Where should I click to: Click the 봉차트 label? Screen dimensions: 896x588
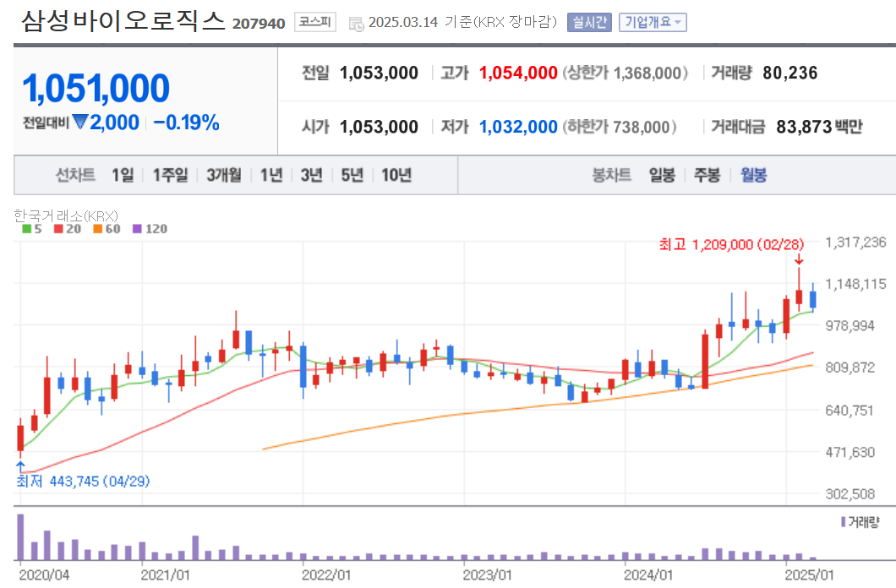611,175
